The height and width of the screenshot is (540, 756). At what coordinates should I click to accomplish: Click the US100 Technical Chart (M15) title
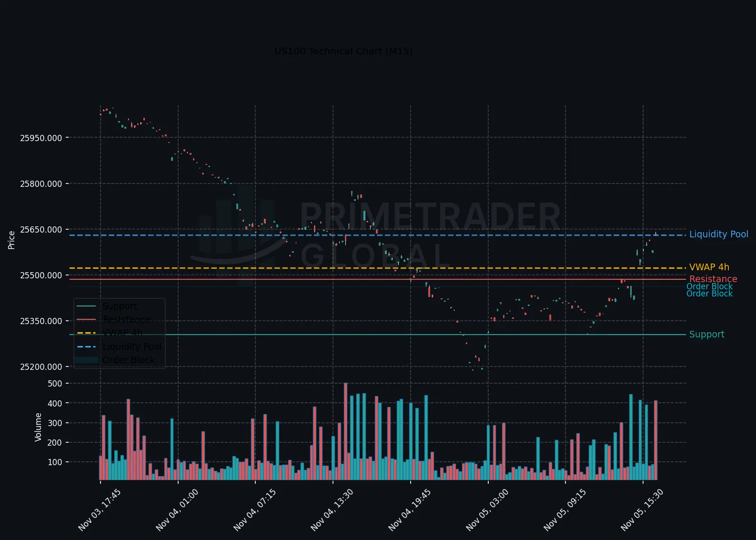coord(343,51)
